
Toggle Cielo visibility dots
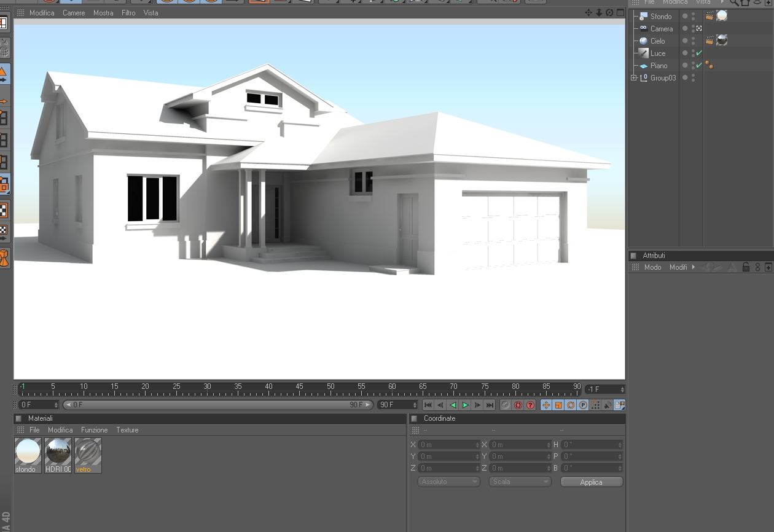694,41
